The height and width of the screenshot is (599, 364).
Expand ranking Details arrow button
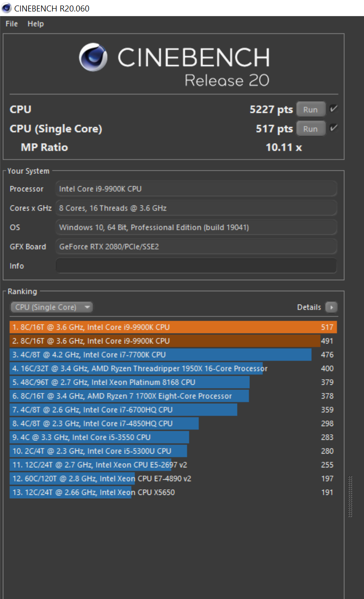click(x=331, y=307)
